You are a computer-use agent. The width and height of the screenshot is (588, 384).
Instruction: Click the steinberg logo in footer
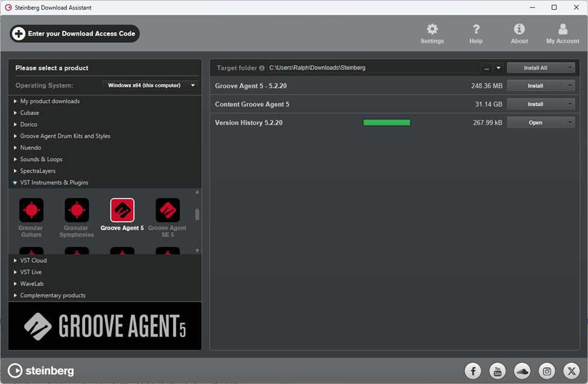pyautogui.click(x=41, y=371)
